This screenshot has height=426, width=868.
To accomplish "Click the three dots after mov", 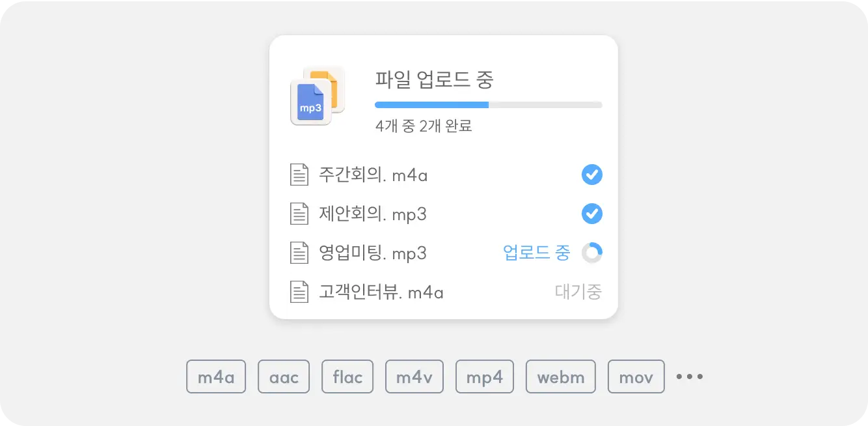I will [690, 376].
